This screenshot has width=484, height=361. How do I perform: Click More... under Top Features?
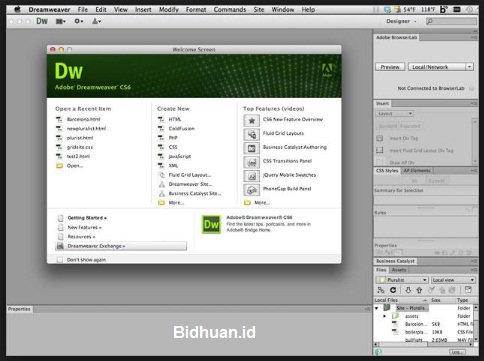(x=262, y=203)
